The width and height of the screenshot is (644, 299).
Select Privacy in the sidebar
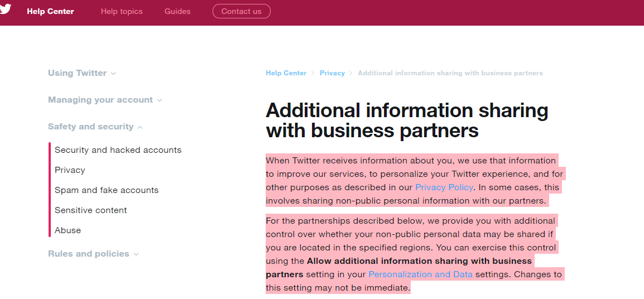(x=70, y=170)
